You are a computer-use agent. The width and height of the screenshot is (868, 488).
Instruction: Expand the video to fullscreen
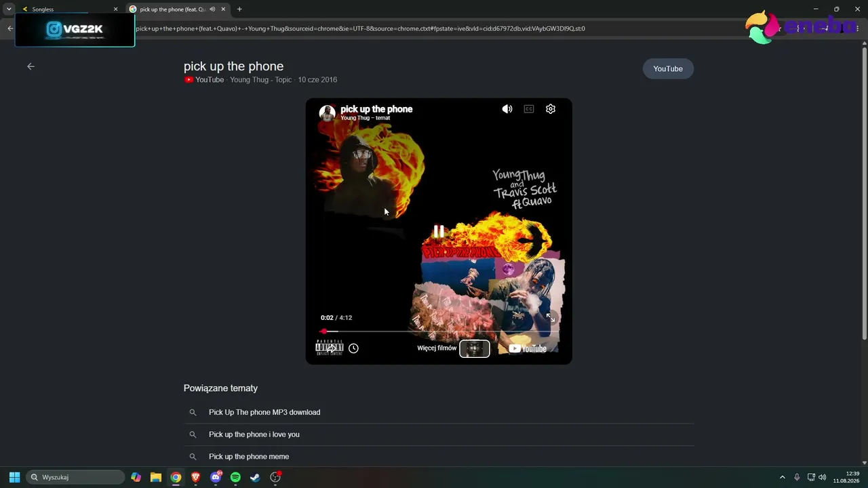pos(551,317)
